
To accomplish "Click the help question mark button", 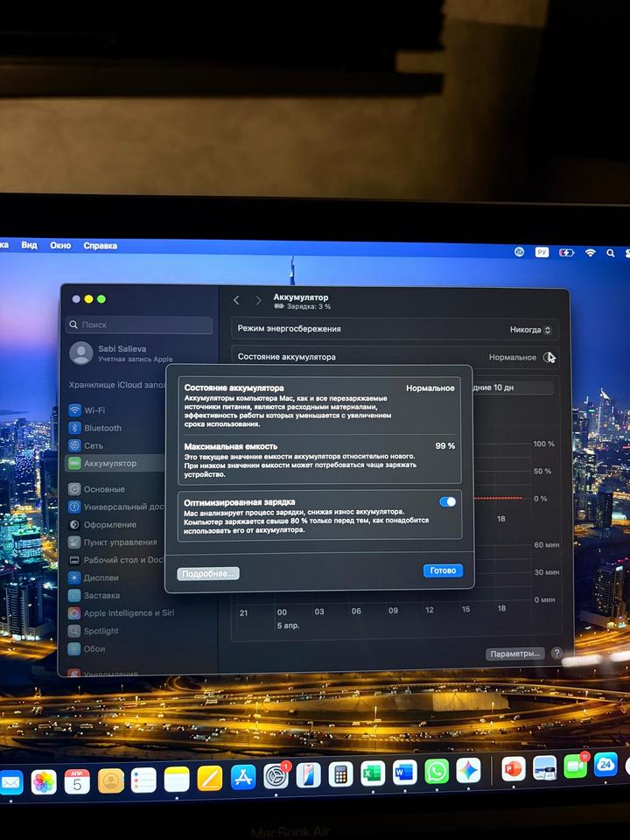I will pos(556,654).
